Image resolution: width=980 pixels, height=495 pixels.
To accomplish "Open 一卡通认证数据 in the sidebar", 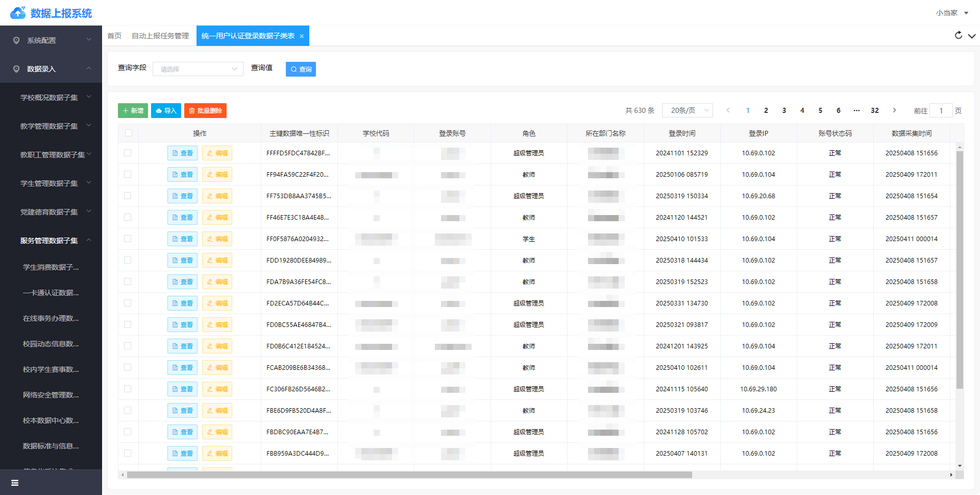I will click(51, 293).
